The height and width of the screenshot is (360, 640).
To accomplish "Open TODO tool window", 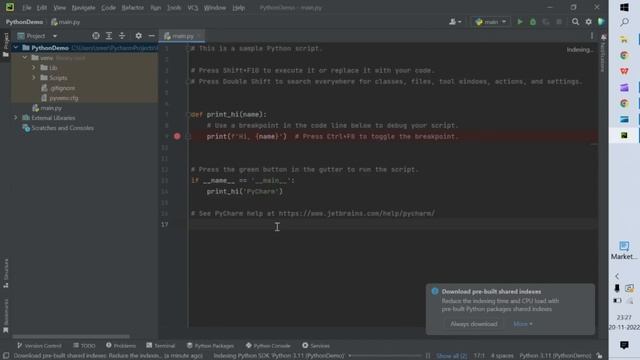I will (x=84, y=346).
